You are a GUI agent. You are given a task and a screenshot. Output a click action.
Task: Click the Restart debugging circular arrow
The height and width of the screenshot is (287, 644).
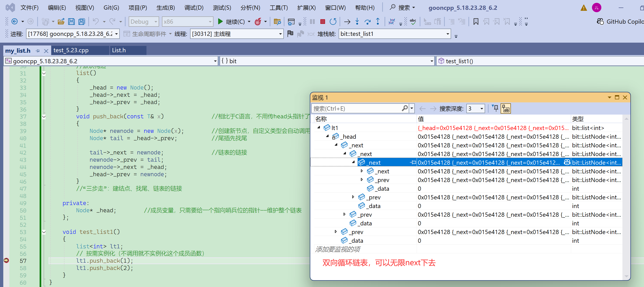click(x=333, y=22)
